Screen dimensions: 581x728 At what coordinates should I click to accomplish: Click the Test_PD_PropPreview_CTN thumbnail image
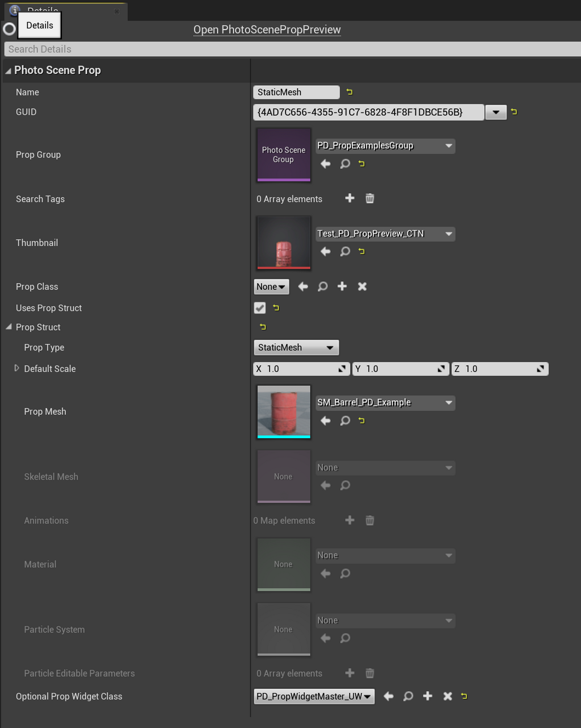283,243
